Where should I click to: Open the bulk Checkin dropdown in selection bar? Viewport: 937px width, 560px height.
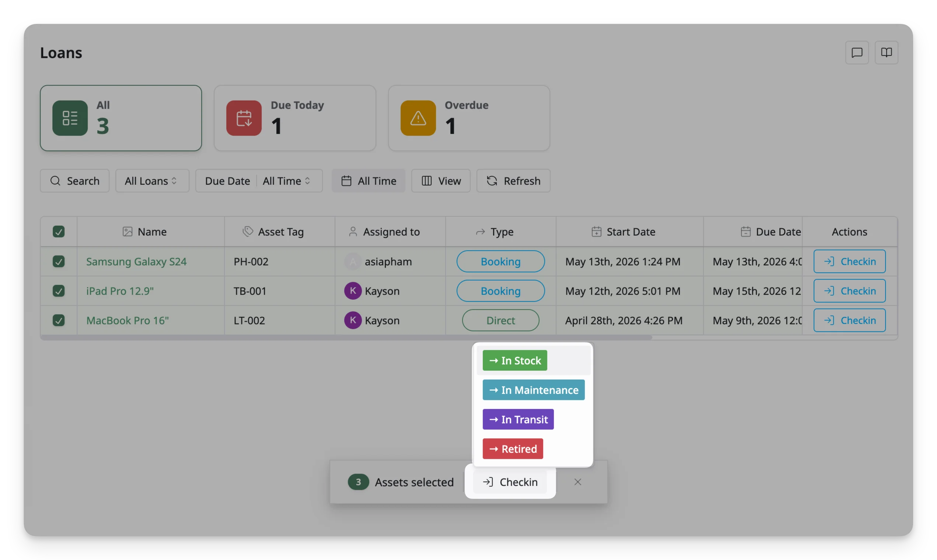pos(510,482)
